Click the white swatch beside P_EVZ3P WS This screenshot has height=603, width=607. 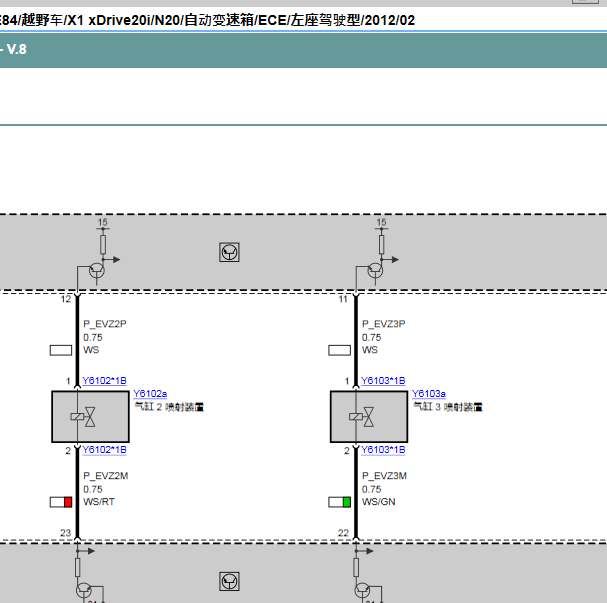click(x=340, y=350)
